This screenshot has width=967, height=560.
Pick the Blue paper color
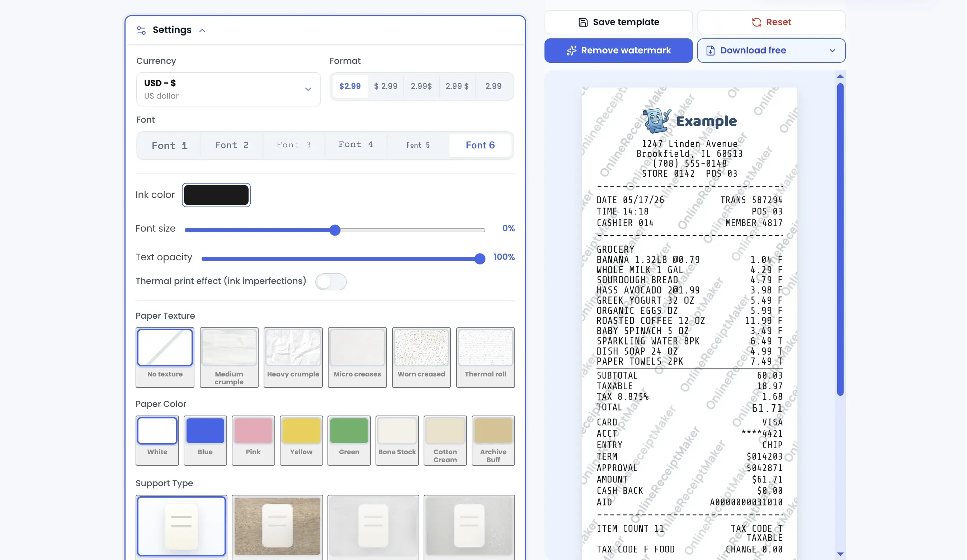205,440
